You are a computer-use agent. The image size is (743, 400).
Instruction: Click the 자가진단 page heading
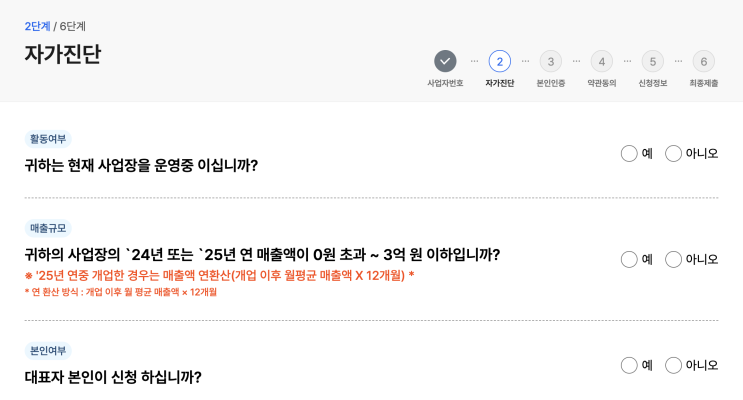pos(62,54)
